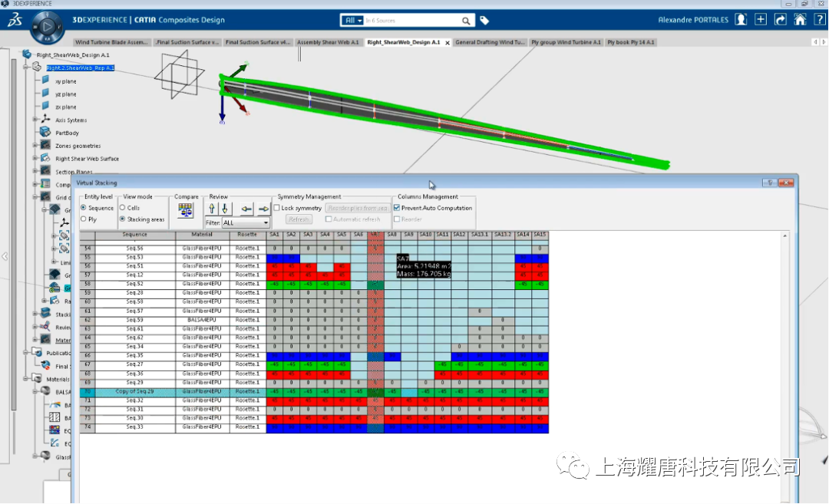Switch to Ply group Wind Turbine A.1 tab
This screenshot has width=829, height=504.
tap(566, 42)
